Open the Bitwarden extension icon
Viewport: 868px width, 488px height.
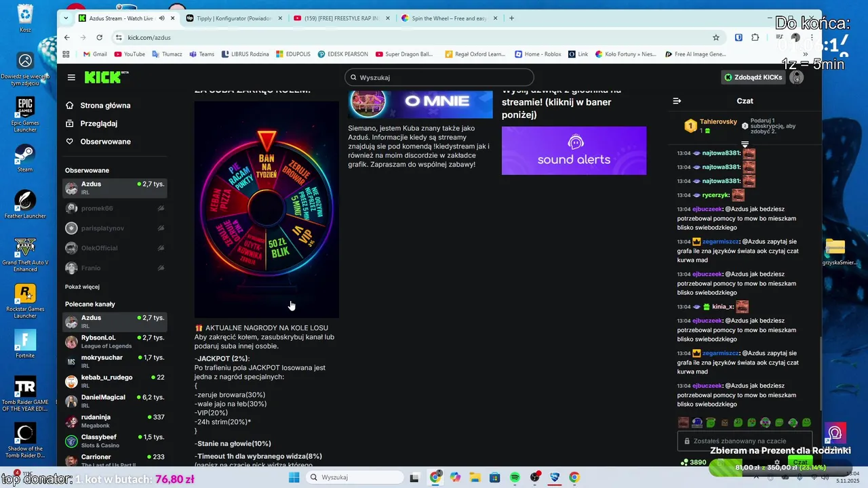tap(738, 37)
